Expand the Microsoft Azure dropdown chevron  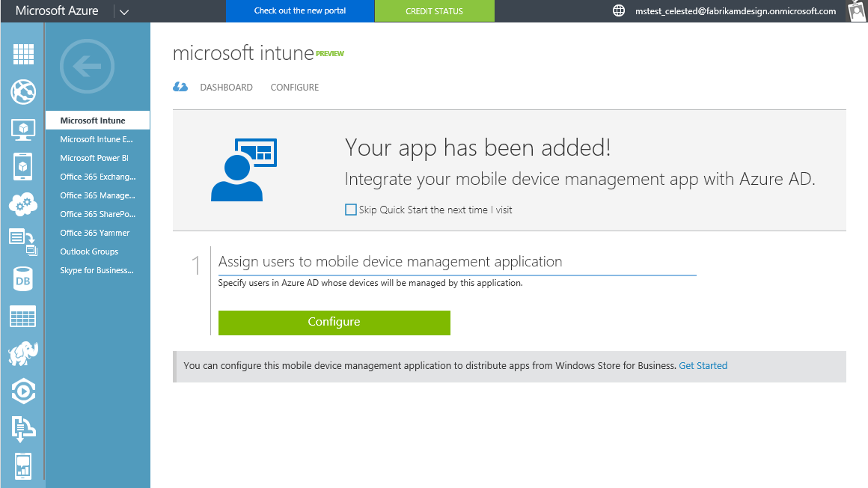tap(124, 12)
